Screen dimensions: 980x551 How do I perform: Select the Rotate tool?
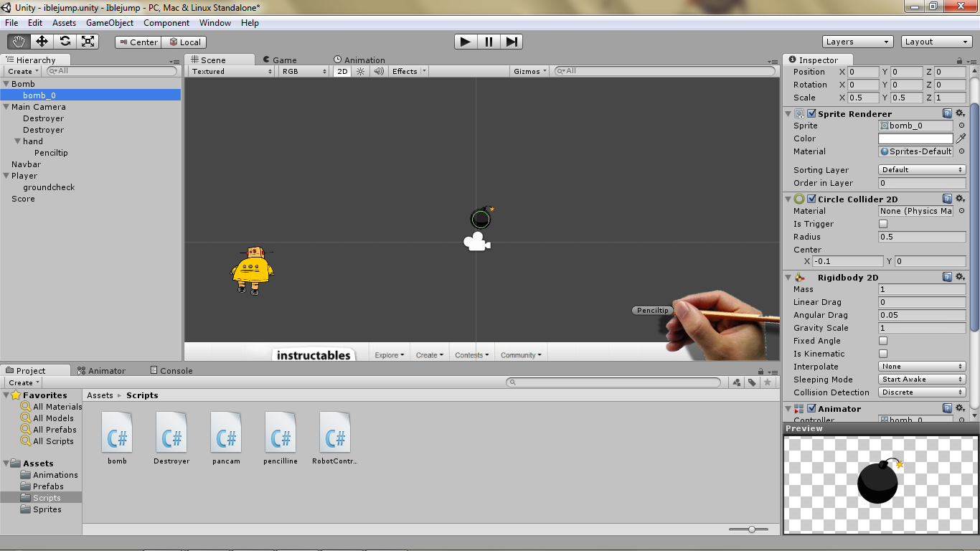tap(65, 42)
